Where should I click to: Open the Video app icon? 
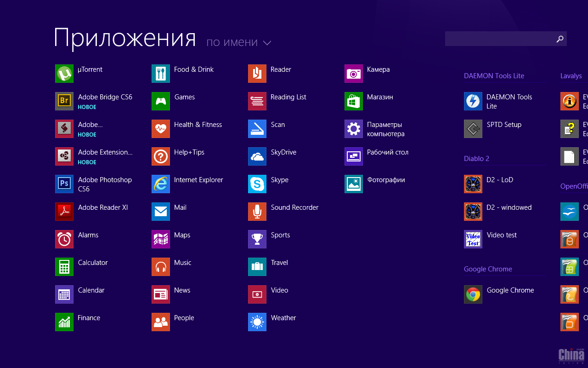257,294
